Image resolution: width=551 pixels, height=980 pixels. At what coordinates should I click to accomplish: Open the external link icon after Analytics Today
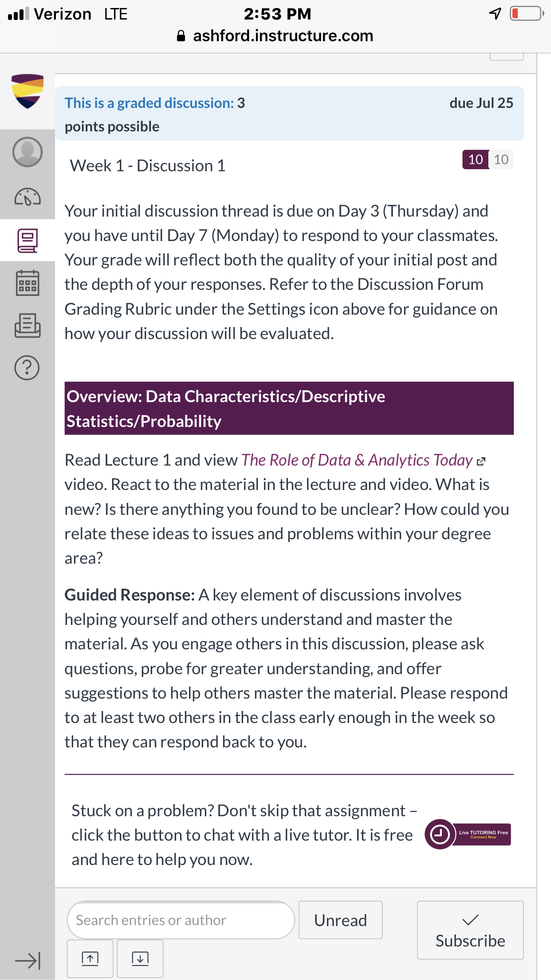[481, 462]
